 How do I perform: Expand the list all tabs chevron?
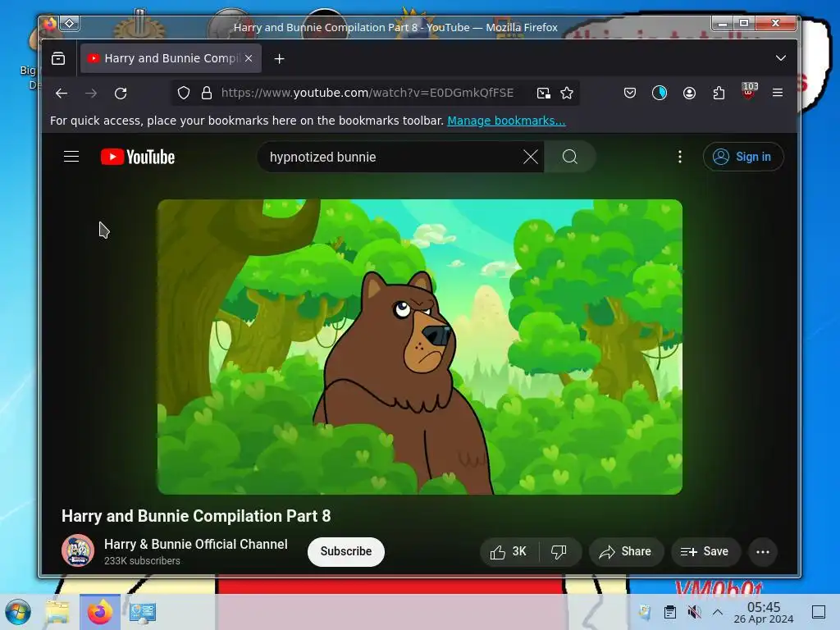coord(781,58)
